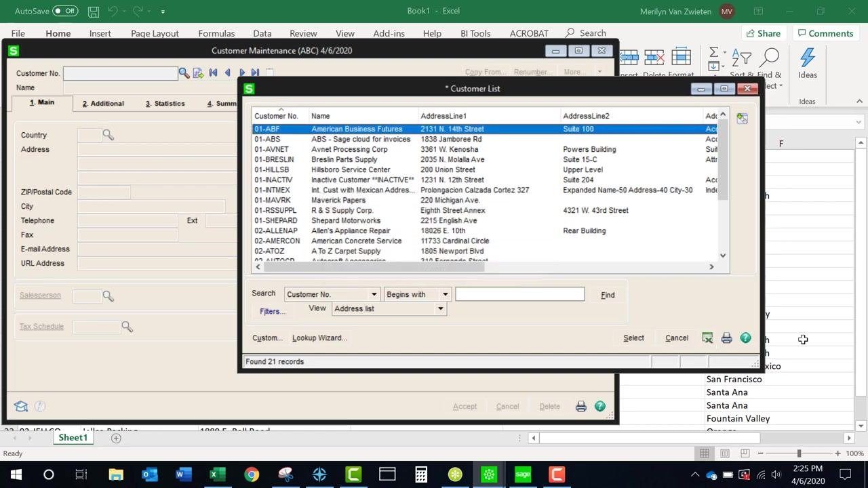
Task: Cancel the Customer List dialog
Action: (677, 338)
